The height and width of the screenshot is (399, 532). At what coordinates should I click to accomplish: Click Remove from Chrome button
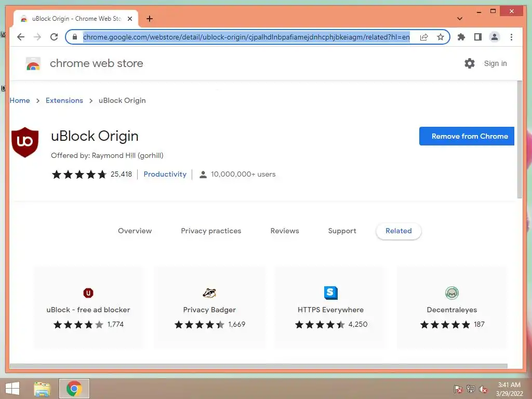(467, 136)
